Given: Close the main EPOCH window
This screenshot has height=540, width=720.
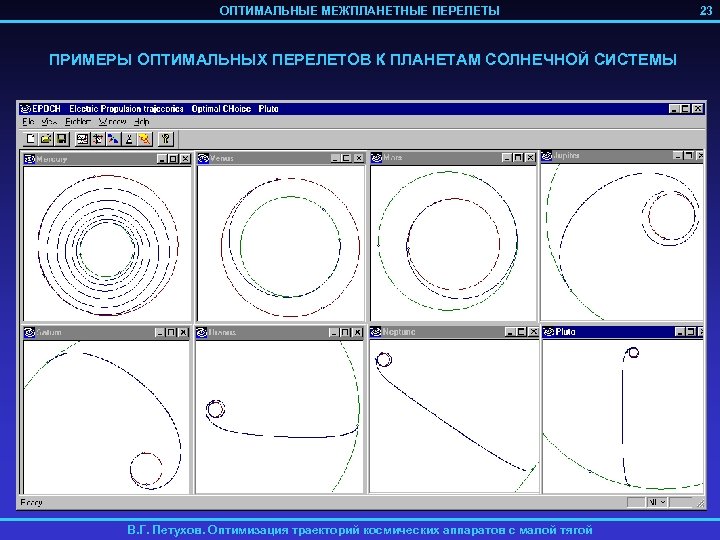Looking at the screenshot, I should (697, 109).
